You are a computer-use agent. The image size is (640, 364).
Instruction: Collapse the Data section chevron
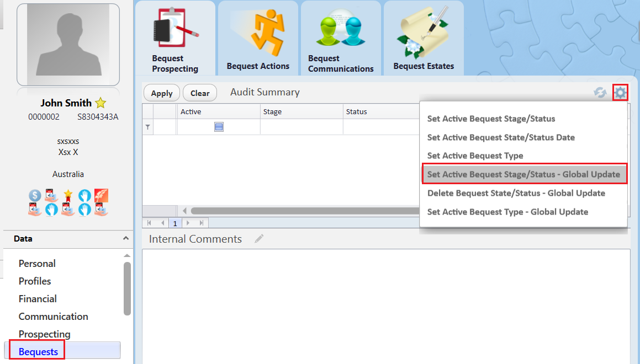[126, 238]
